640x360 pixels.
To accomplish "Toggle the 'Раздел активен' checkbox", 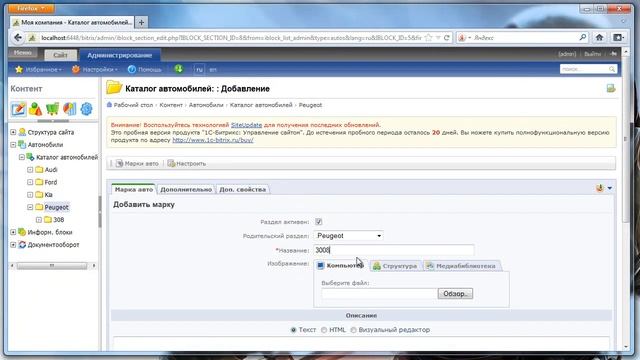I will [x=319, y=222].
